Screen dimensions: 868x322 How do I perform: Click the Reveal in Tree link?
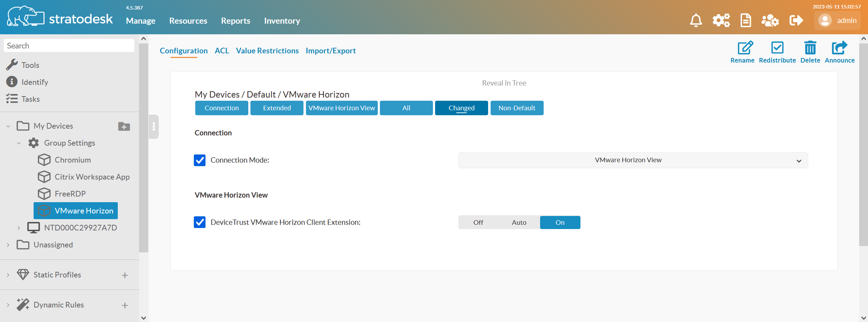coord(504,83)
